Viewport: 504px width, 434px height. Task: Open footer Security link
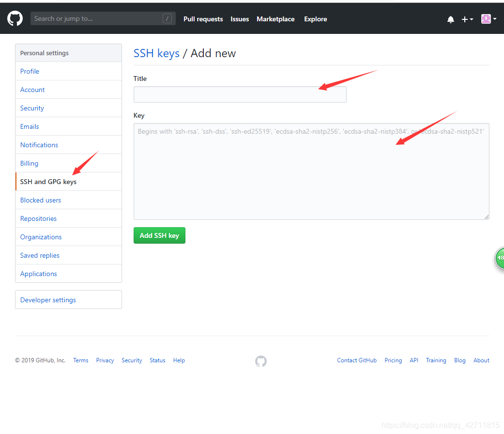[132, 360]
